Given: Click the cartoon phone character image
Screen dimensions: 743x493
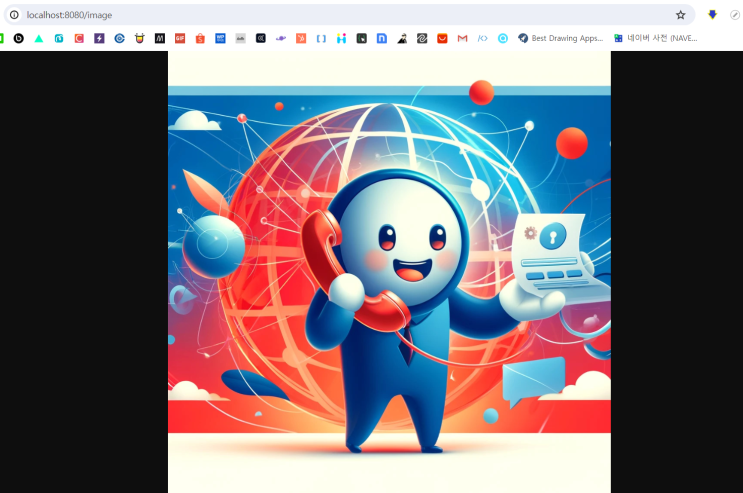Looking at the screenshot, I should [389, 272].
